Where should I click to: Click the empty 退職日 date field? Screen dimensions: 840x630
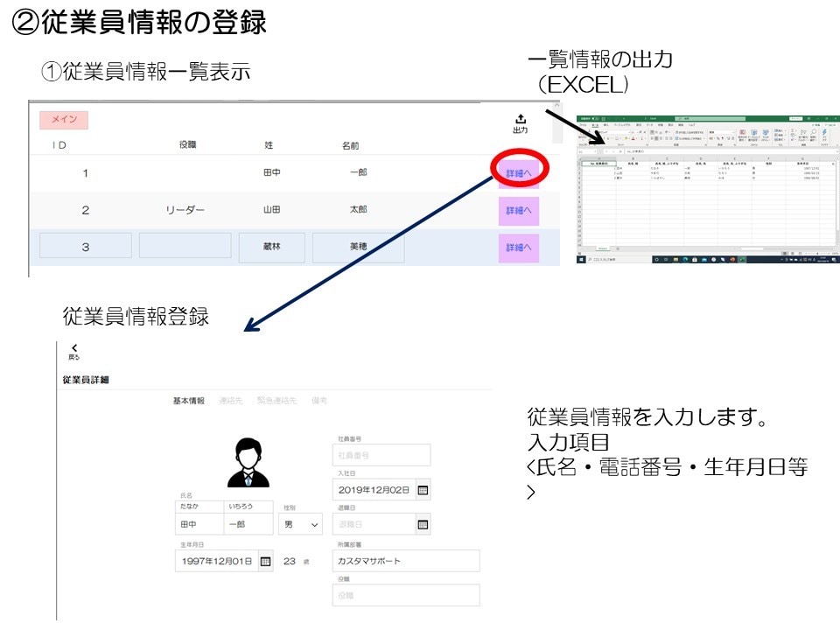coord(374,524)
